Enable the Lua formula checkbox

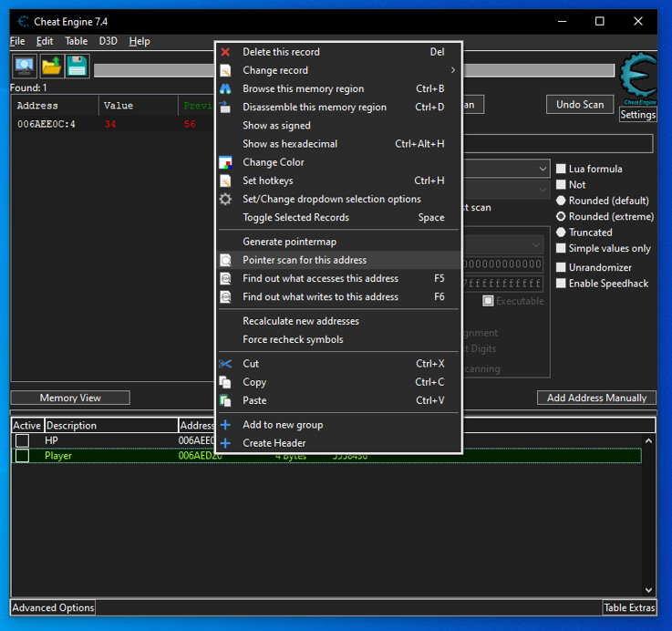(x=562, y=169)
